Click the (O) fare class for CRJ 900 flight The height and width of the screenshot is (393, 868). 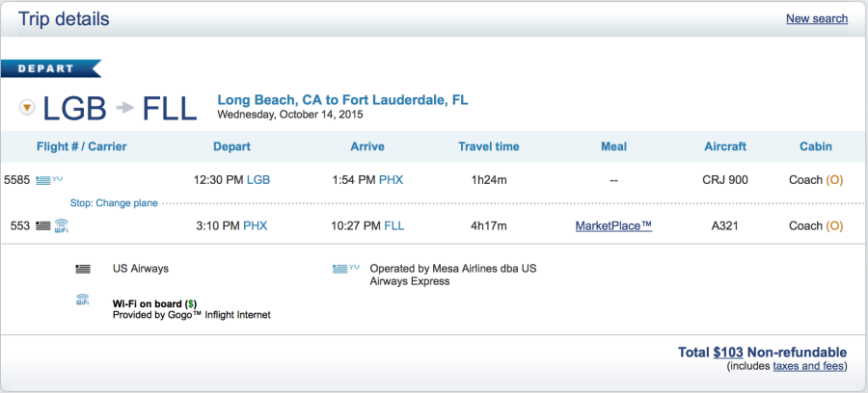[835, 180]
